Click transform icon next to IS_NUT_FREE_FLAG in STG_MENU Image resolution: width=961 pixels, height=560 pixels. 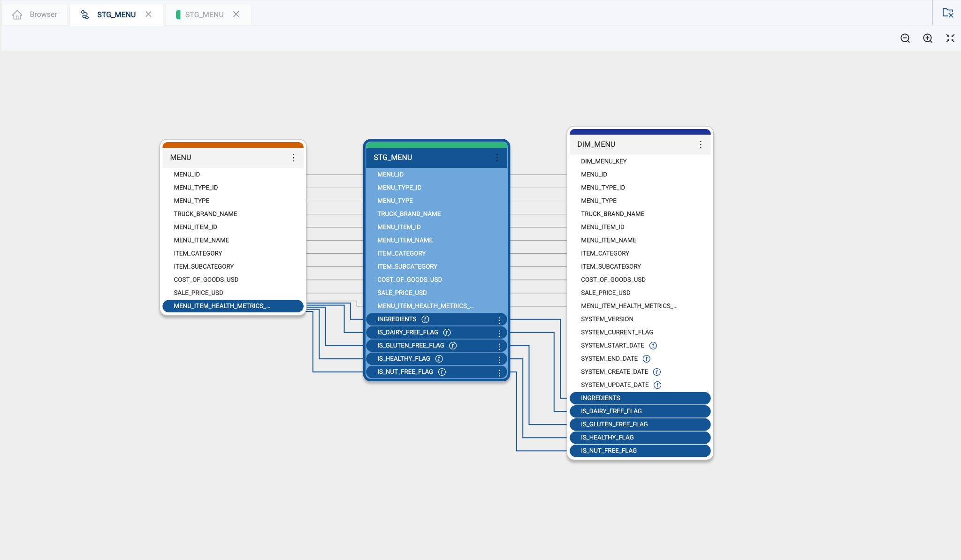click(442, 372)
